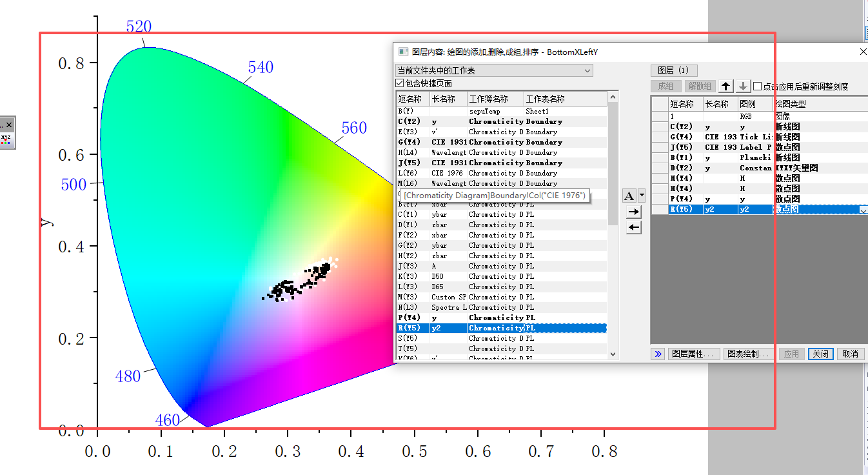868x475 pixels.
Task: Click the 取消 button
Action: coord(851,354)
